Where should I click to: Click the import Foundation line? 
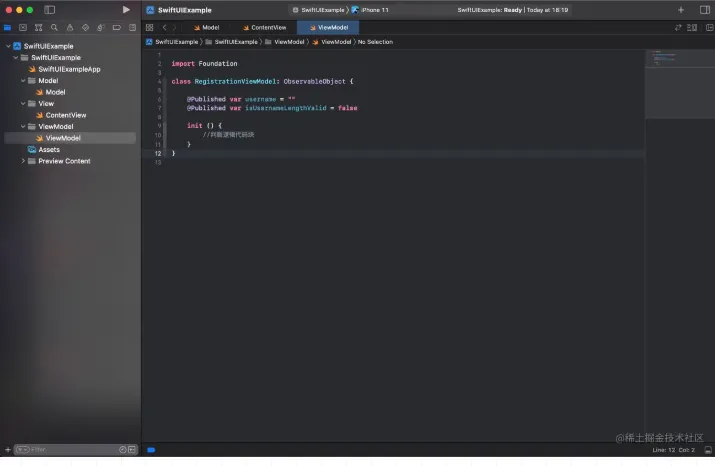point(204,64)
